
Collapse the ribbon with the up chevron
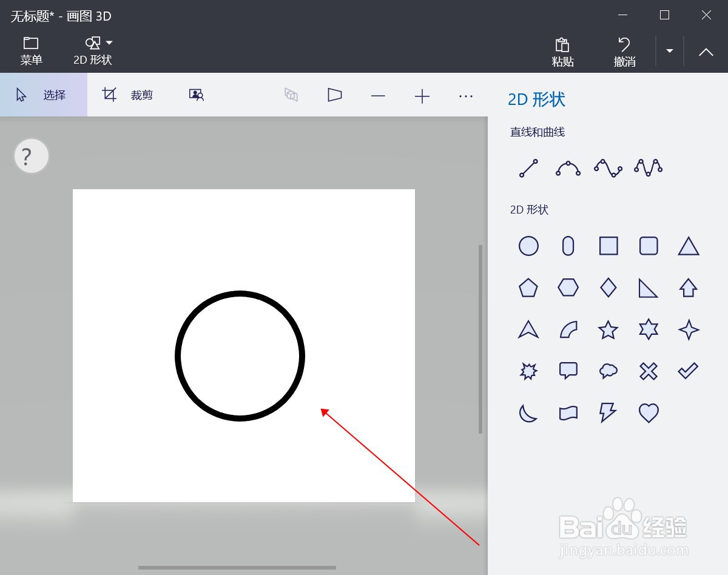click(706, 52)
